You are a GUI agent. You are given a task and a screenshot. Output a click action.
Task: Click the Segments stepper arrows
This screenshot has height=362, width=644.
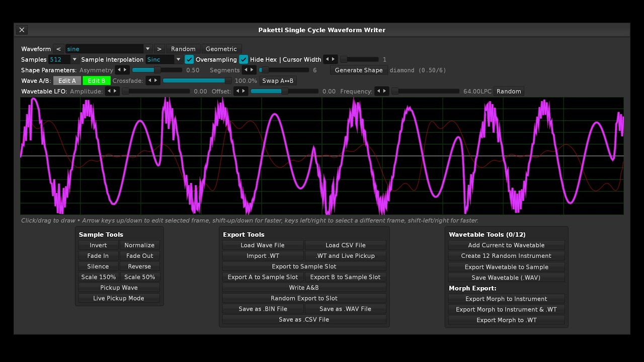[249, 70]
